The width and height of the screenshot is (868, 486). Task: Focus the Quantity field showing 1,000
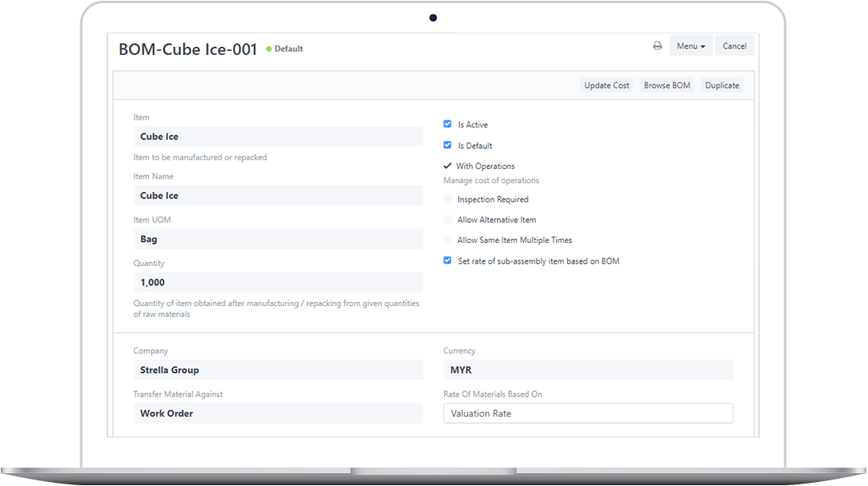click(278, 282)
